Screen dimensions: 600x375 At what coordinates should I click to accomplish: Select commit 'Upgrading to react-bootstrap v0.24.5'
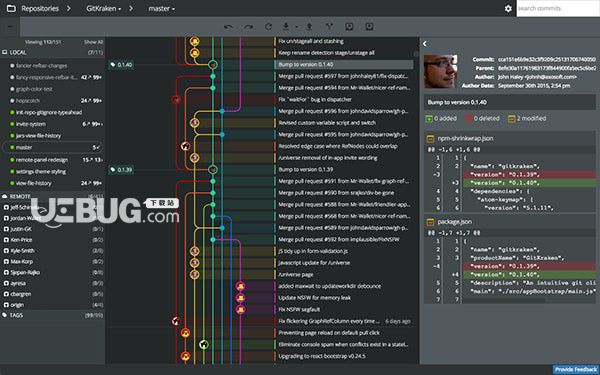coord(322,356)
